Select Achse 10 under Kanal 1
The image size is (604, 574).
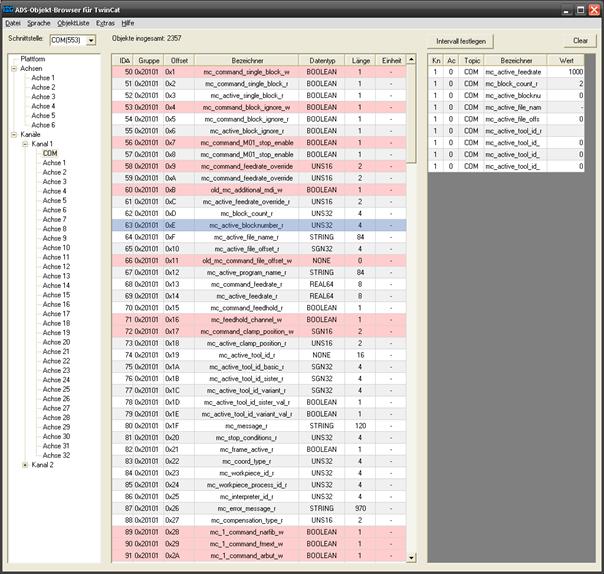[x=56, y=248]
